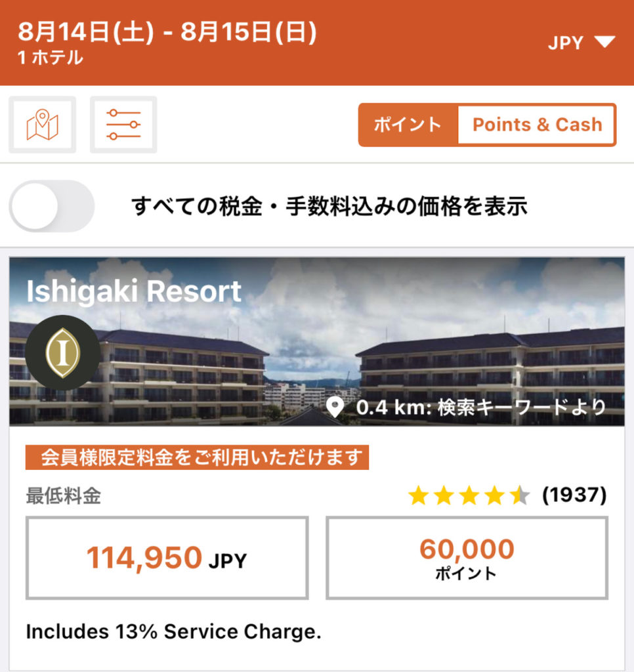Tap the 1 ホテル results count
This screenshot has height=672, width=634.
51,58
